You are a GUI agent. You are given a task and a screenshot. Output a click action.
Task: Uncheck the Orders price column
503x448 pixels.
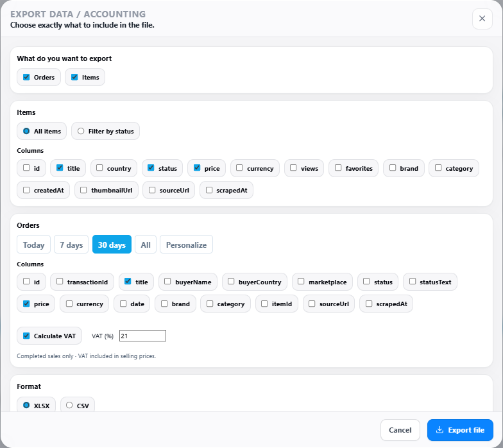[26, 304]
